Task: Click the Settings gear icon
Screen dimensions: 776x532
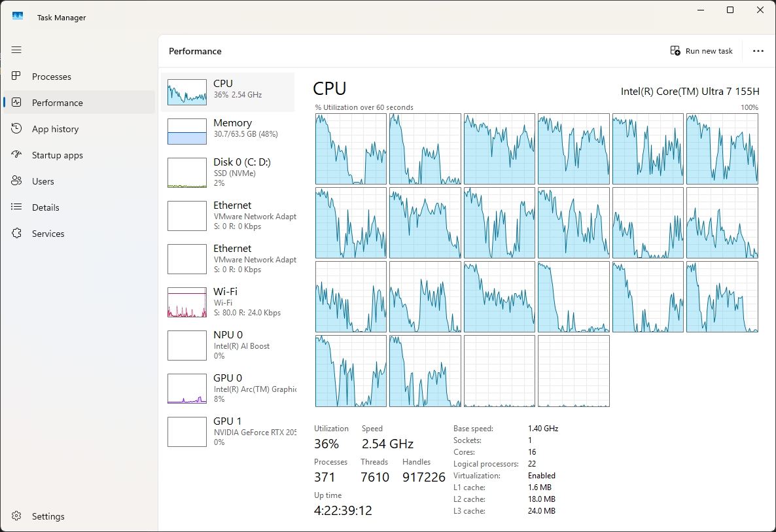Action: coord(16,516)
